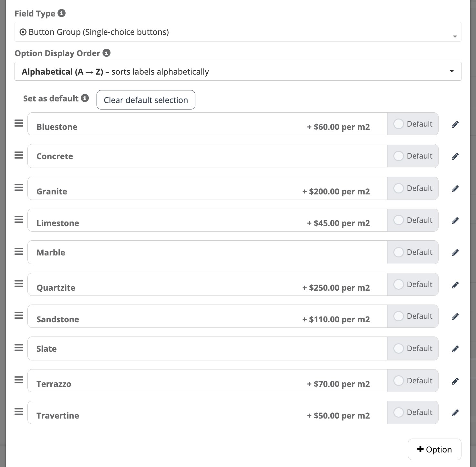Click the info icon next to Field Type

[x=61, y=13]
